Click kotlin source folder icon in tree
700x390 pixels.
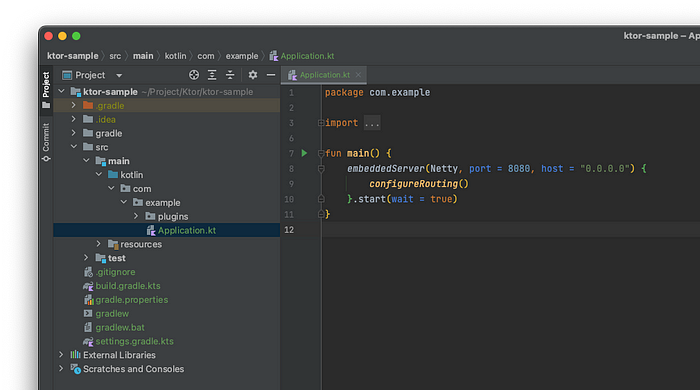[x=113, y=174]
